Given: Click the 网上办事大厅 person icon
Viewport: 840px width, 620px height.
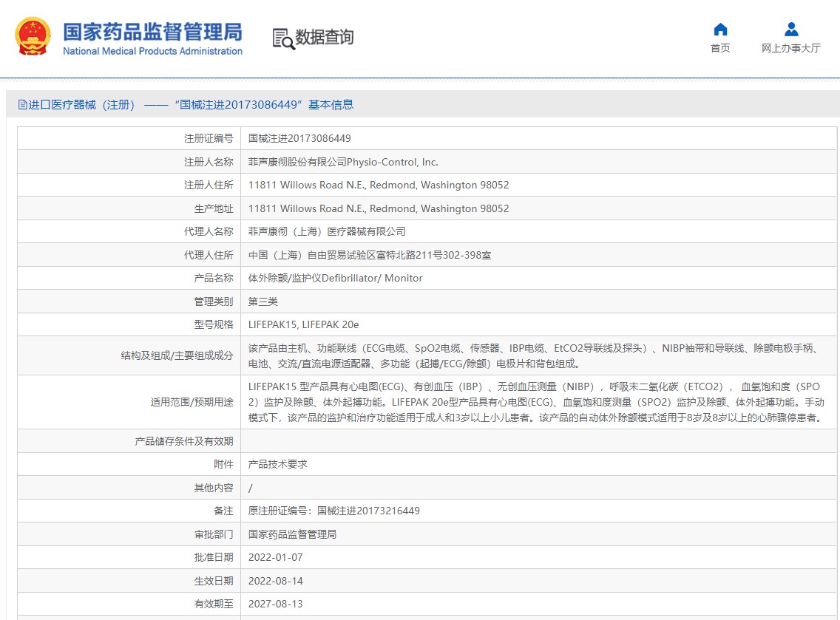Looking at the screenshot, I should pos(790,30).
